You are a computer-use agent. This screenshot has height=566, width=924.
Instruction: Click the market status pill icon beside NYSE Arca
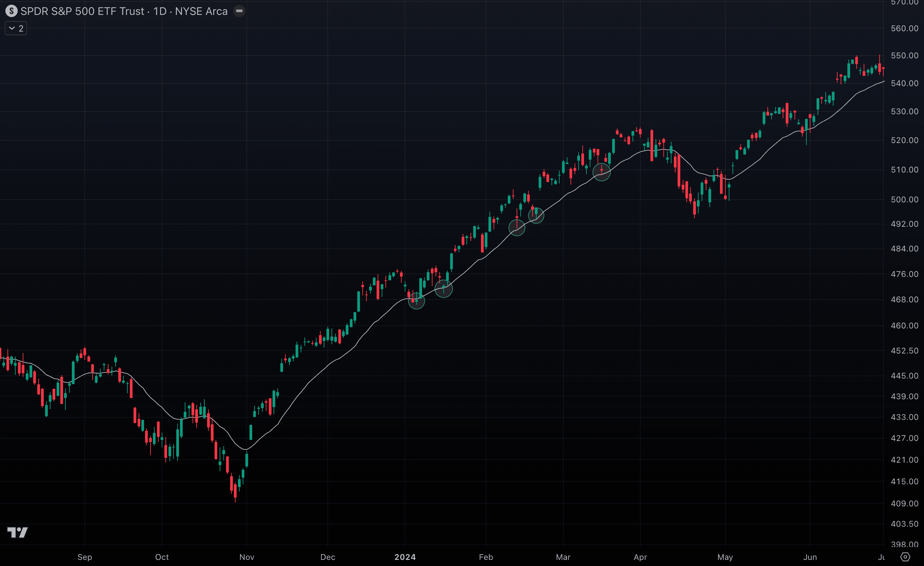[239, 11]
